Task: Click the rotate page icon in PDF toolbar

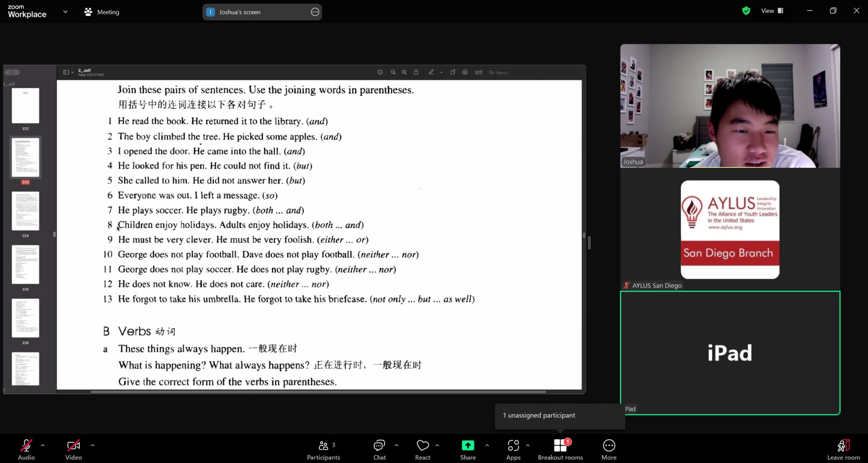Action: pos(453,72)
